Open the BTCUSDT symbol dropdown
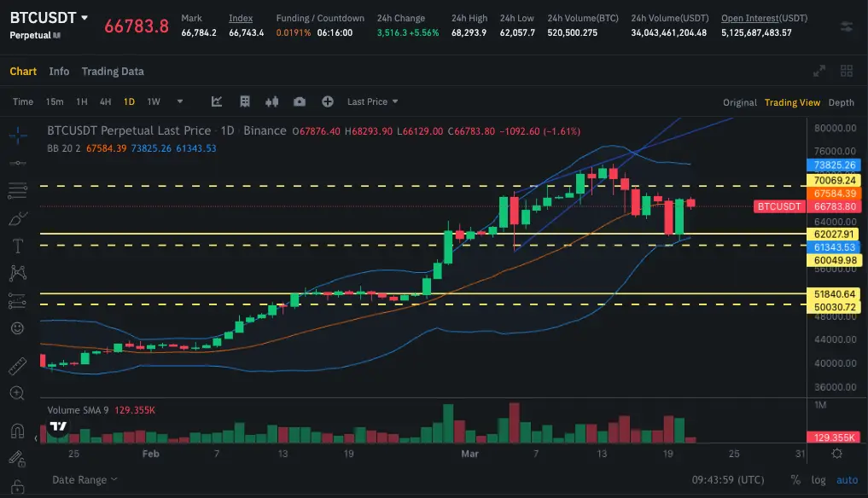 [83, 18]
